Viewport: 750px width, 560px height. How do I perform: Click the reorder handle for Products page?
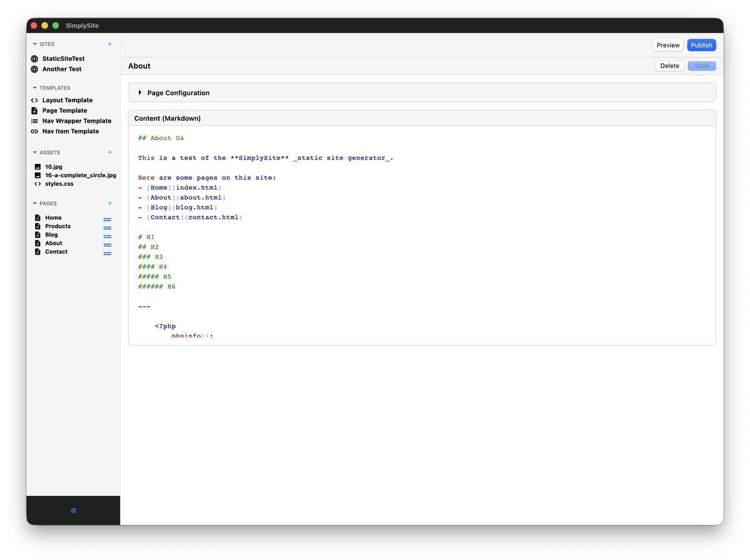coord(108,228)
